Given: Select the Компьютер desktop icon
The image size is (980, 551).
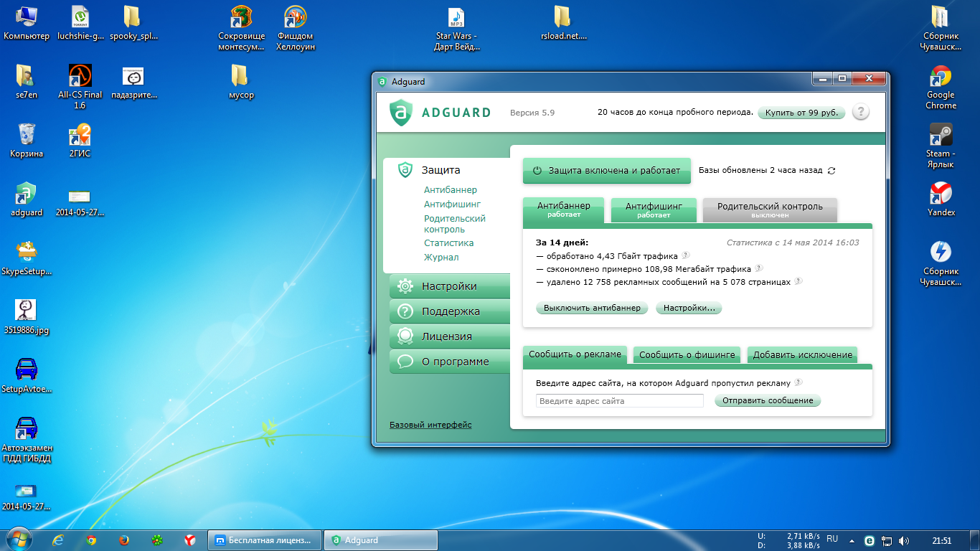Looking at the screenshot, I should (27, 23).
